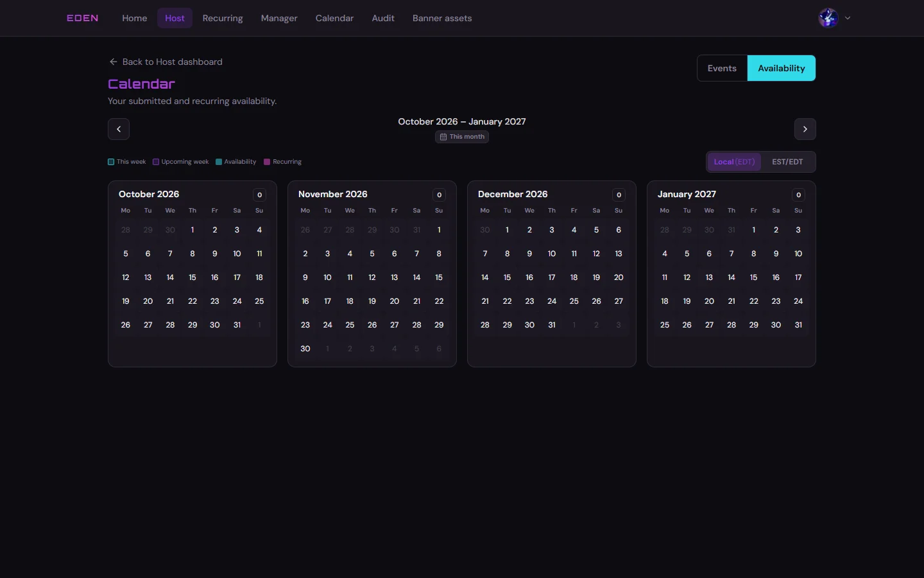Select January 1 in January 2027
Image resolution: width=924 pixels, height=578 pixels.
753,230
